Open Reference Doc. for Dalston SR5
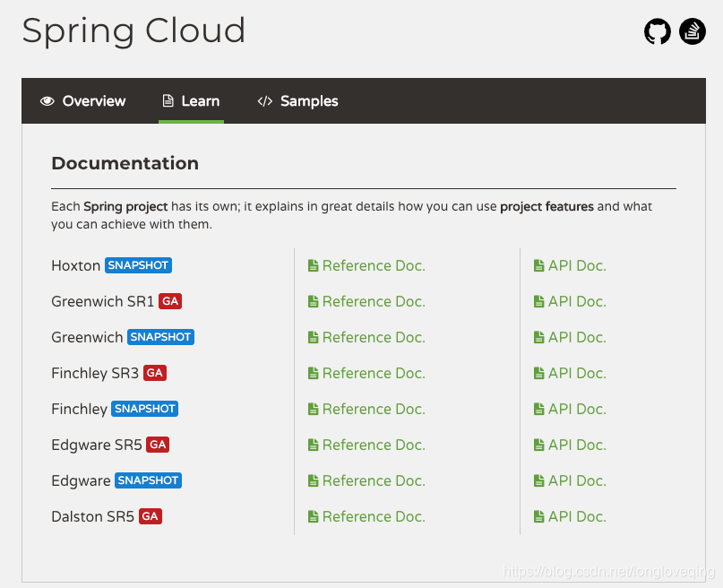 pos(366,516)
